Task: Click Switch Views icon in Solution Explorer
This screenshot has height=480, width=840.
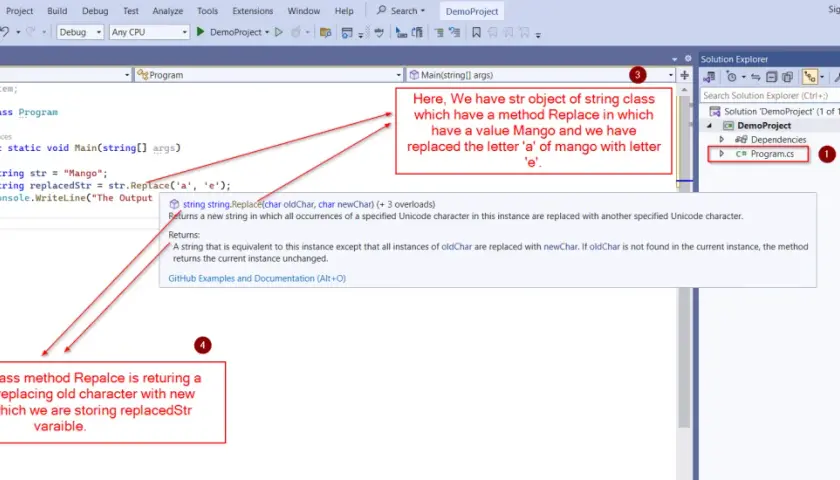Action: click(x=709, y=77)
